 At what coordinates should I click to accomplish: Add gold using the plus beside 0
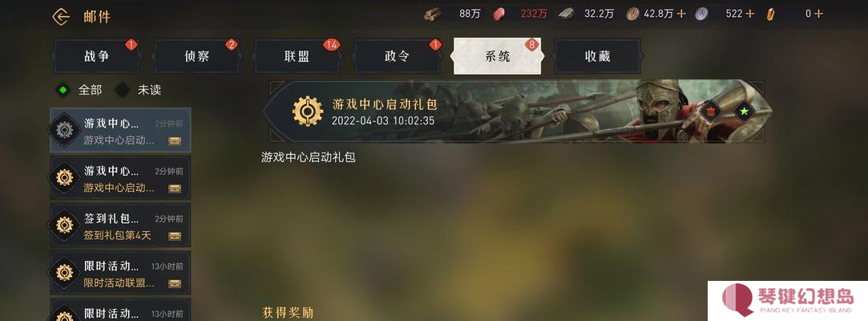tap(818, 14)
